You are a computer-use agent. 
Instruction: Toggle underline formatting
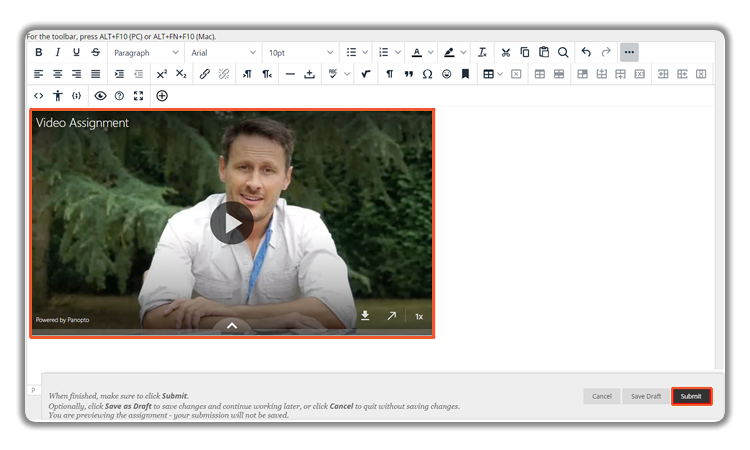tap(77, 52)
